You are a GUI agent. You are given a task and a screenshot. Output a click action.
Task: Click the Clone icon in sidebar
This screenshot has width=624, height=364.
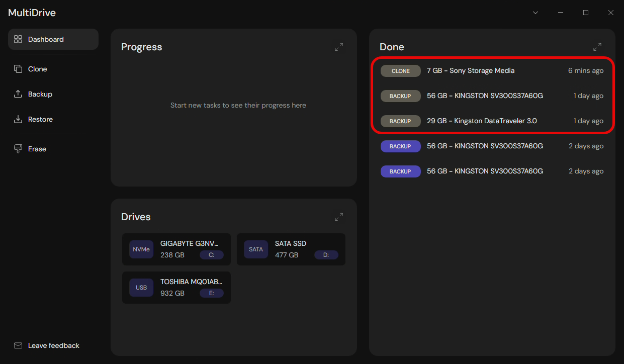click(18, 69)
